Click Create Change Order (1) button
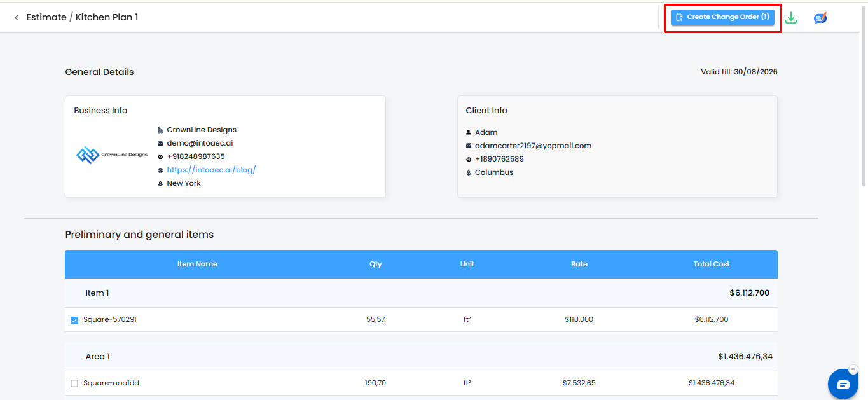 pos(722,17)
